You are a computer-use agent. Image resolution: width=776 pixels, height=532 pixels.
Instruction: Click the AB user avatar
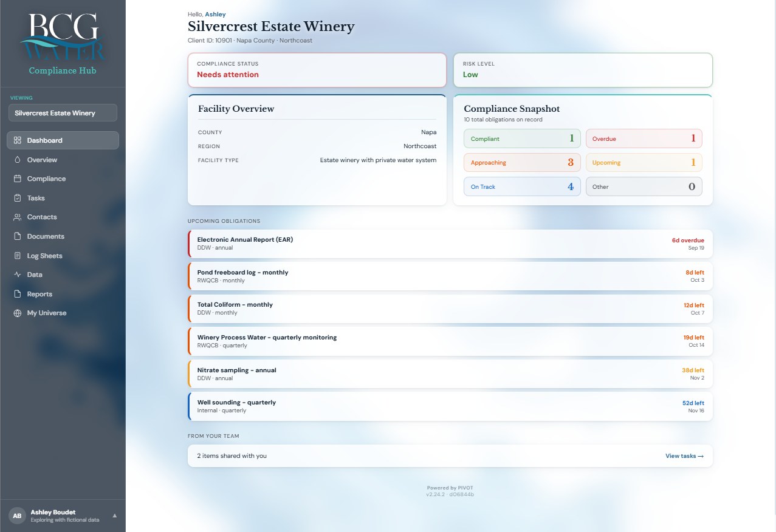[x=17, y=516]
